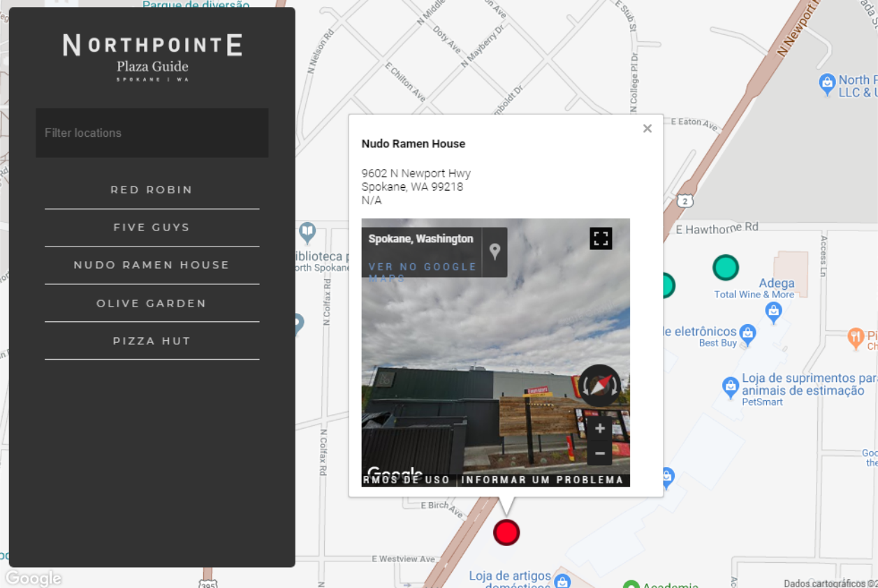This screenshot has height=588, width=878.
Task: Select Five Guys in the location list
Action: (x=152, y=228)
